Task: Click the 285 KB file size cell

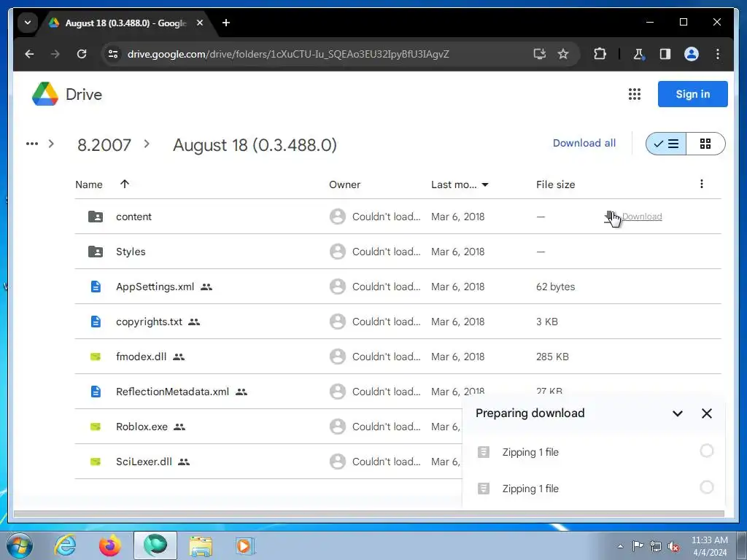Action: 552,357
